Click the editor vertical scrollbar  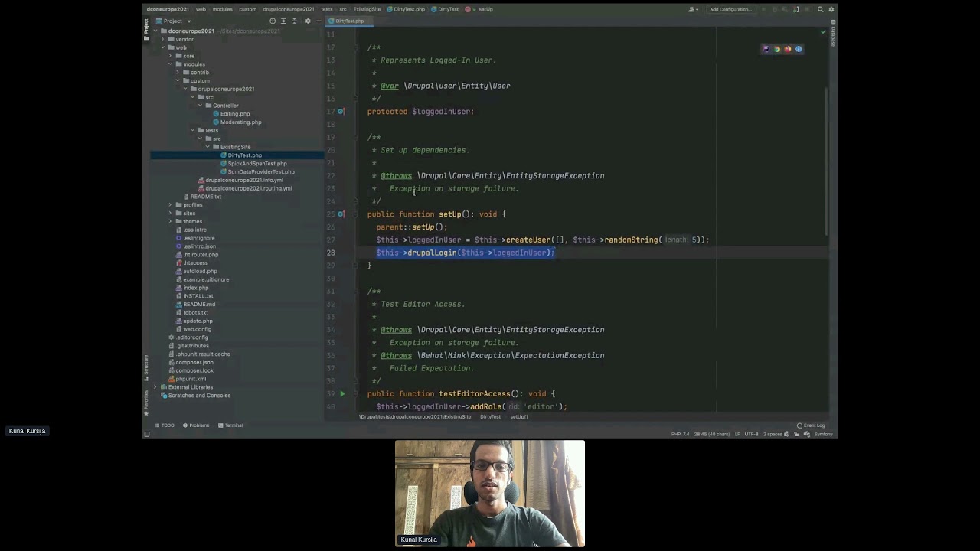click(826, 161)
